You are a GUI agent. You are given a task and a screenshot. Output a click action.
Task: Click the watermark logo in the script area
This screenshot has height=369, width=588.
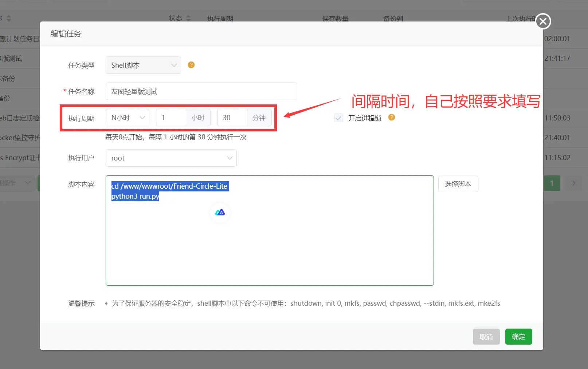(x=219, y=213)
